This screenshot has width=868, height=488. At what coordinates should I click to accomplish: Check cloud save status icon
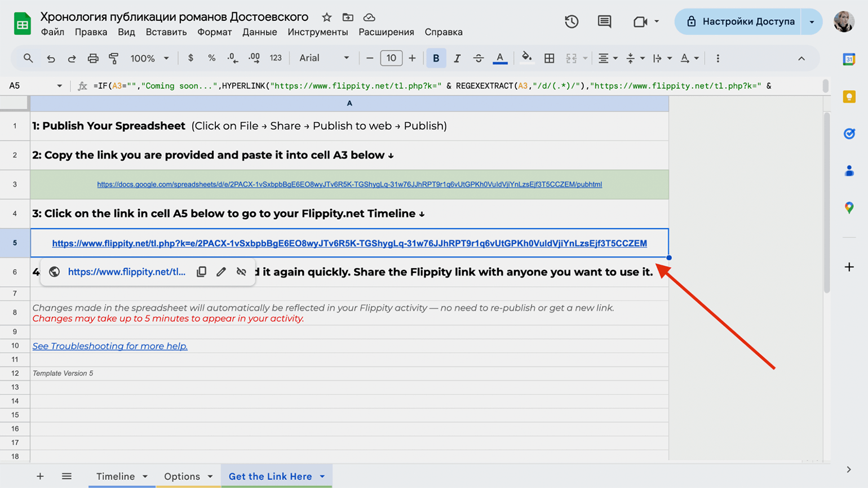pos(369,17)
